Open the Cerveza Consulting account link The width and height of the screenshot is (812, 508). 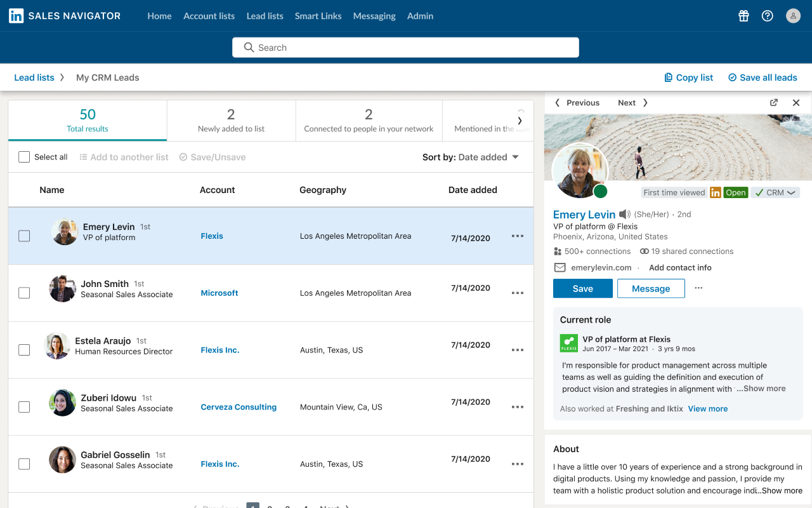point(239,407)
